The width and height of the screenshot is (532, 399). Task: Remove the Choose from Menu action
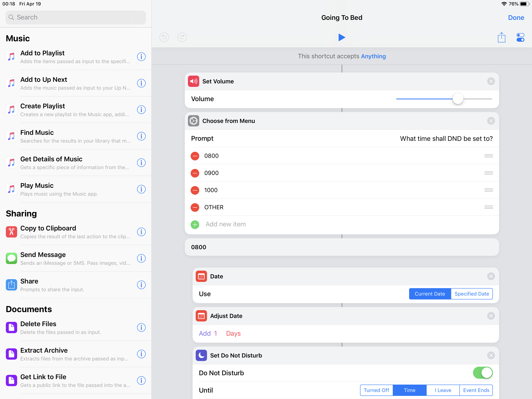(x=491, y=121)
